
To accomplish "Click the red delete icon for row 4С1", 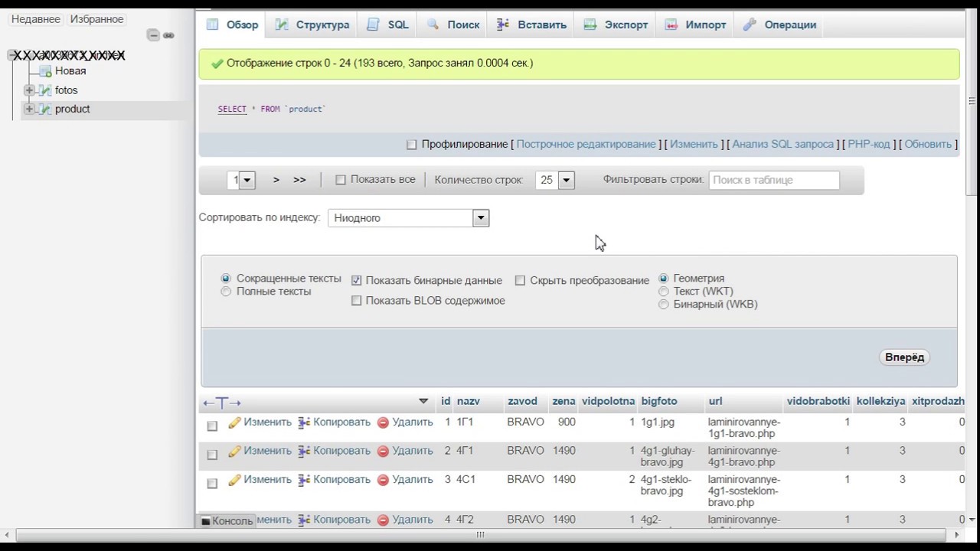I will [383, 481].
